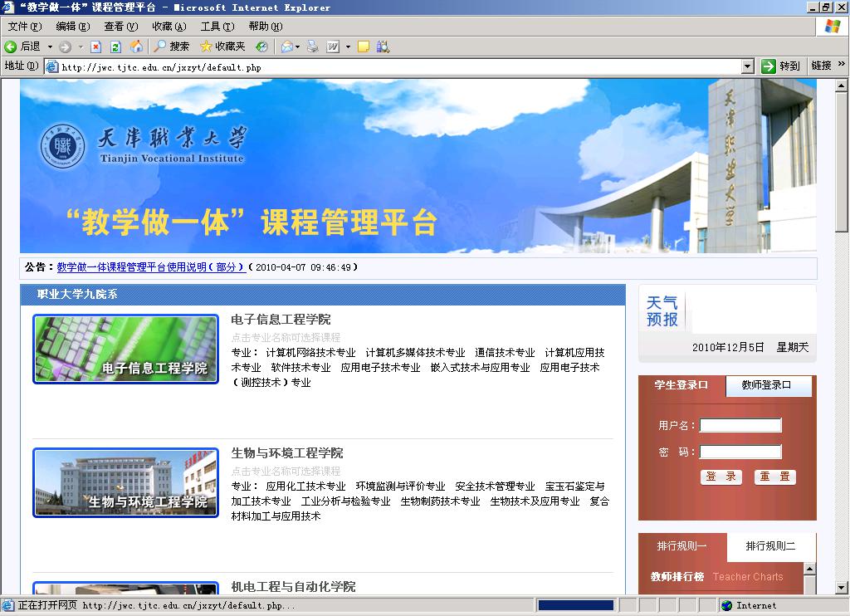The image size is (850, 616).
Task: Print the page with printer icon
Action: [x=313, y=46]
